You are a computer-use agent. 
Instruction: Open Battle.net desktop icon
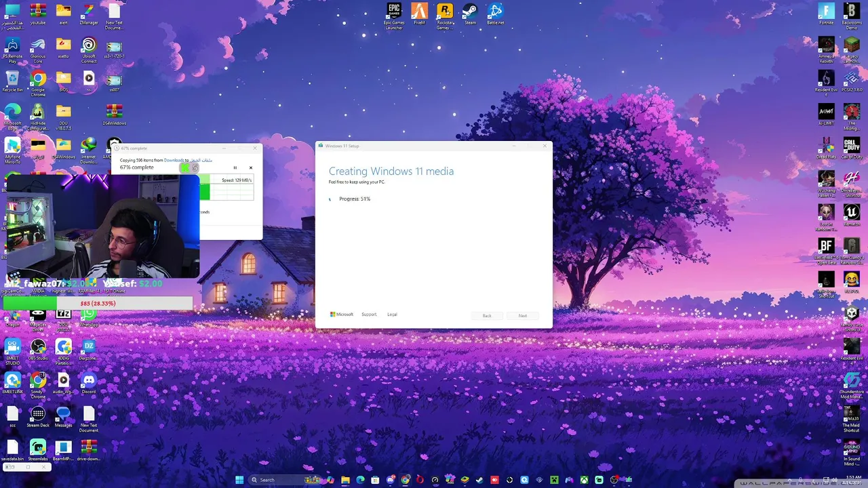pos(495,14)
